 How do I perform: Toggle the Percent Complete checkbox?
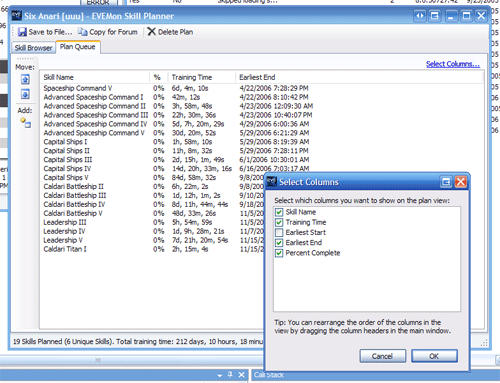[279, 253]
